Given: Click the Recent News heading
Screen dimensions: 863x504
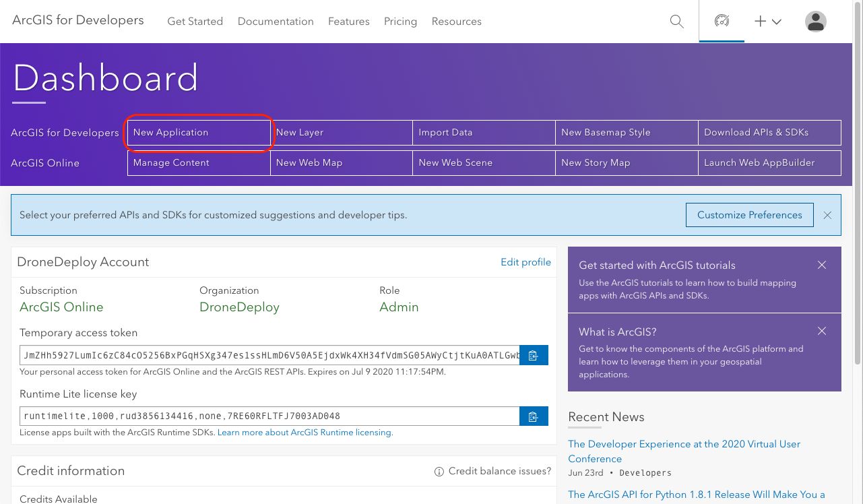Looking at the screenshot, I should pyautogui.click(x=606, y=417).
